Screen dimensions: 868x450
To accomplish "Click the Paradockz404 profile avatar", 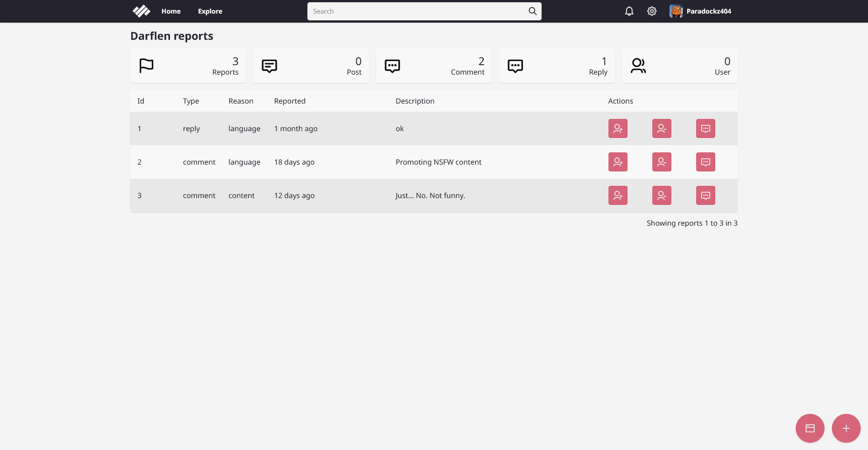I will pyautogui.click(x=676, y=11).
